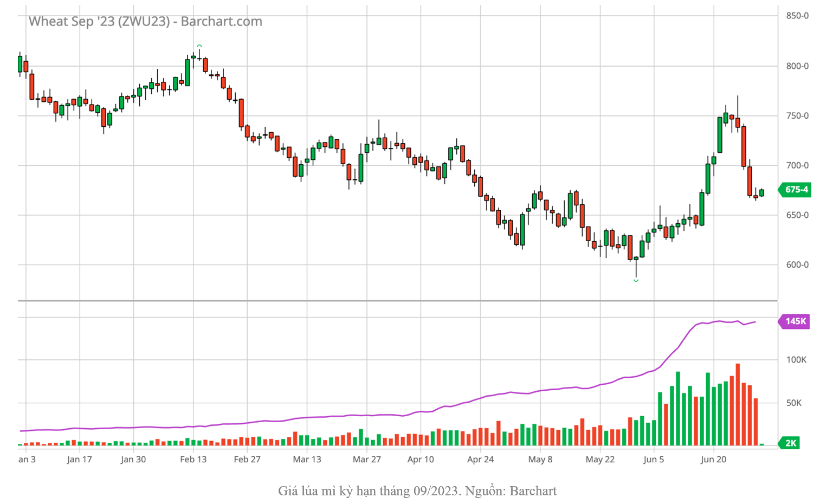Click the May 22 date label
Image resolution: width=820 pixels, height=504 pixels.
(x=600, y=460)
